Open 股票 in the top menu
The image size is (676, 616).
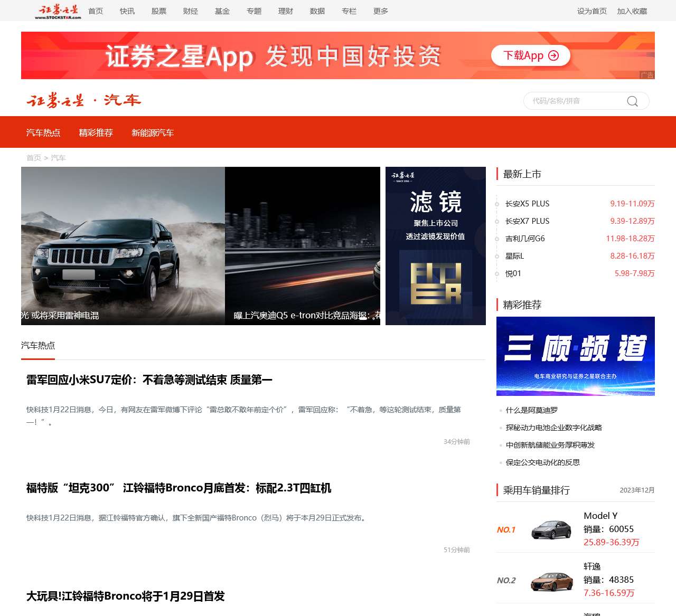tap(159, 11)
